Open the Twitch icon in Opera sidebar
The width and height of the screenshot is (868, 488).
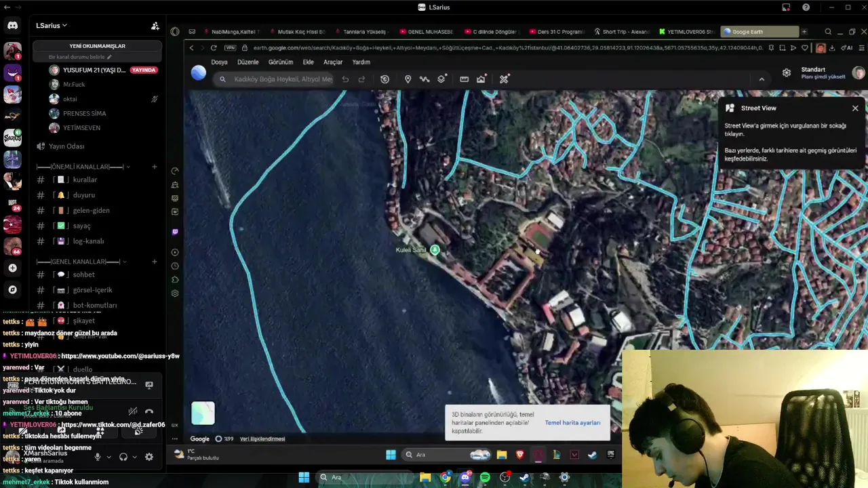(175, 232)
